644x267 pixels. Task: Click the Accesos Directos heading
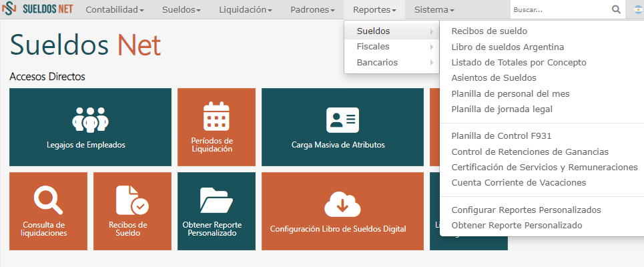point(47,76)
